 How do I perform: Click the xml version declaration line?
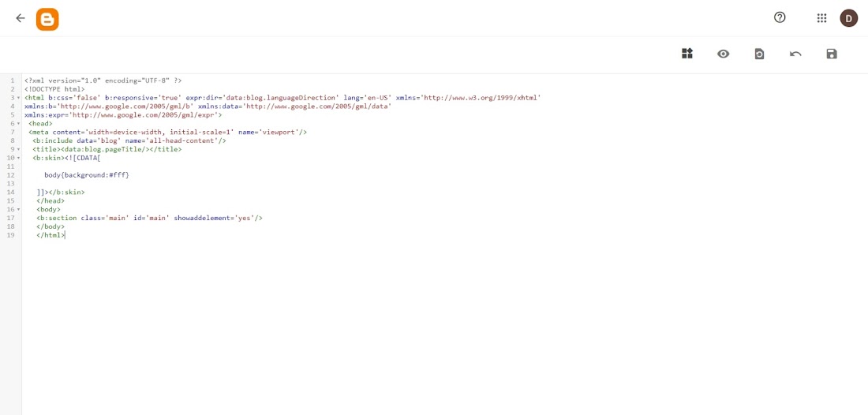tap(103, 80)
